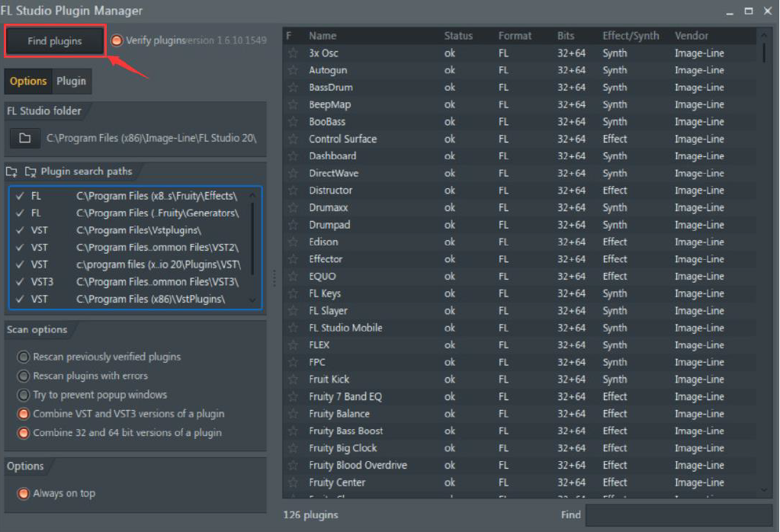Image resolution: width=780 pixels, height=532 pixels.
Task: Favorite the Dashboard plugin star
Action: [x=293, y=155]
